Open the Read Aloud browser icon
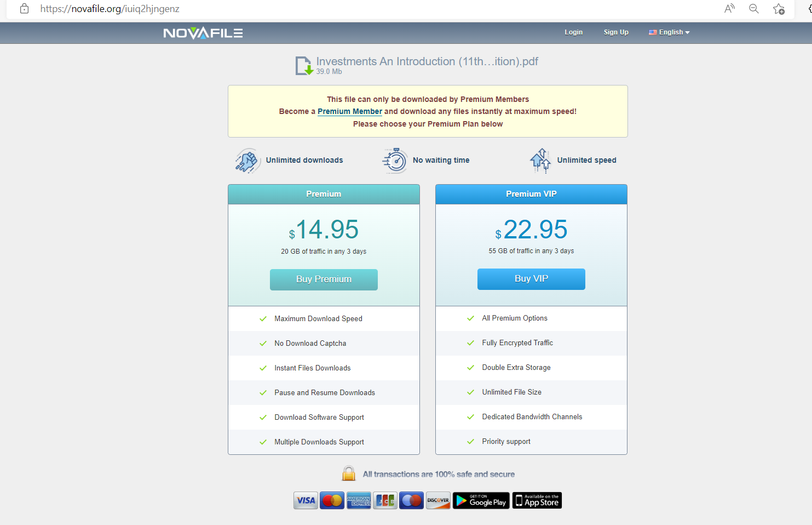Viewport: 812px width, 525px height. pos(729,9)
